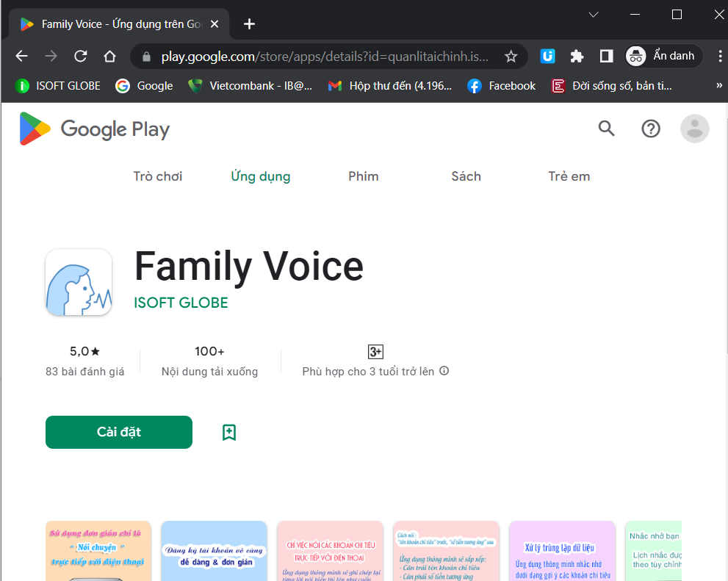Open the Xử lý trùng lặp dữ liệu screenshot
The height and width of the screenshot is (581, 728).
562,551
